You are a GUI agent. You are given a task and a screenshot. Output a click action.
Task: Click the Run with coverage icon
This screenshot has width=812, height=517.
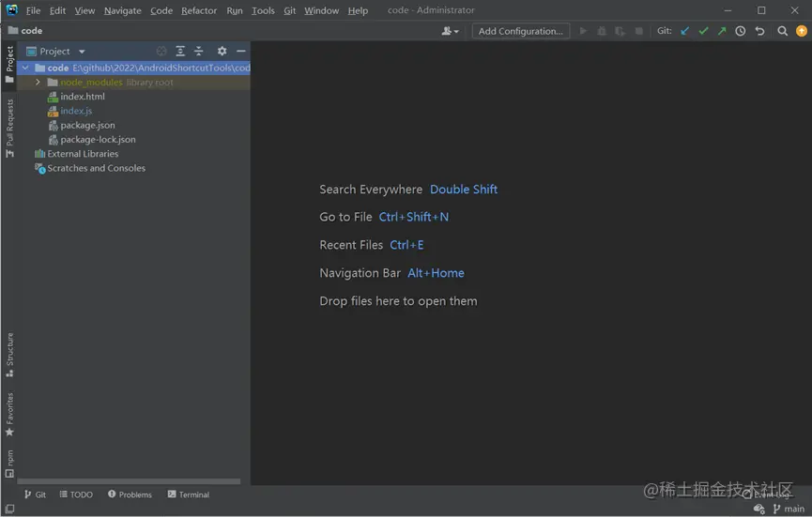620,31
